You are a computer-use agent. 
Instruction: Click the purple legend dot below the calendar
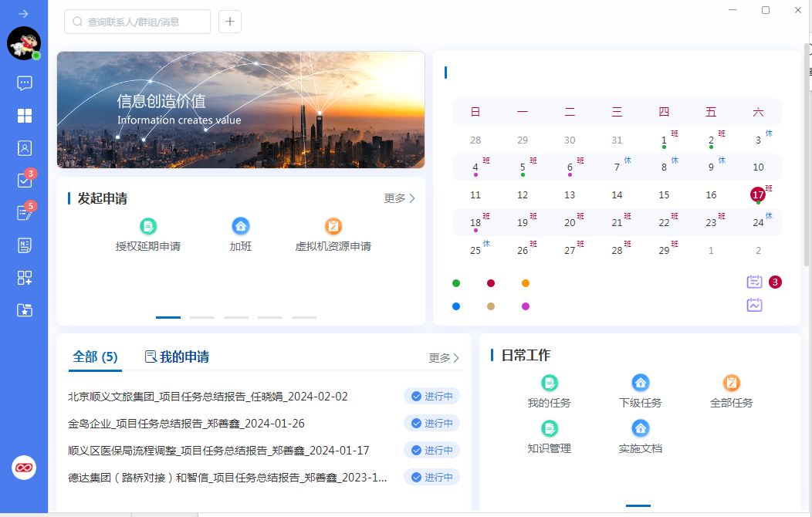[x=526, y=306]
